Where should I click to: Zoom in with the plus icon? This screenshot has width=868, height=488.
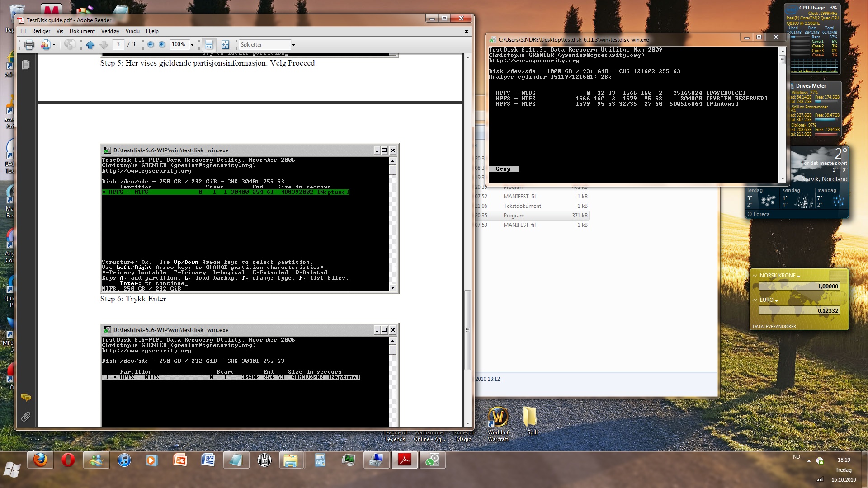pos(162,44)
